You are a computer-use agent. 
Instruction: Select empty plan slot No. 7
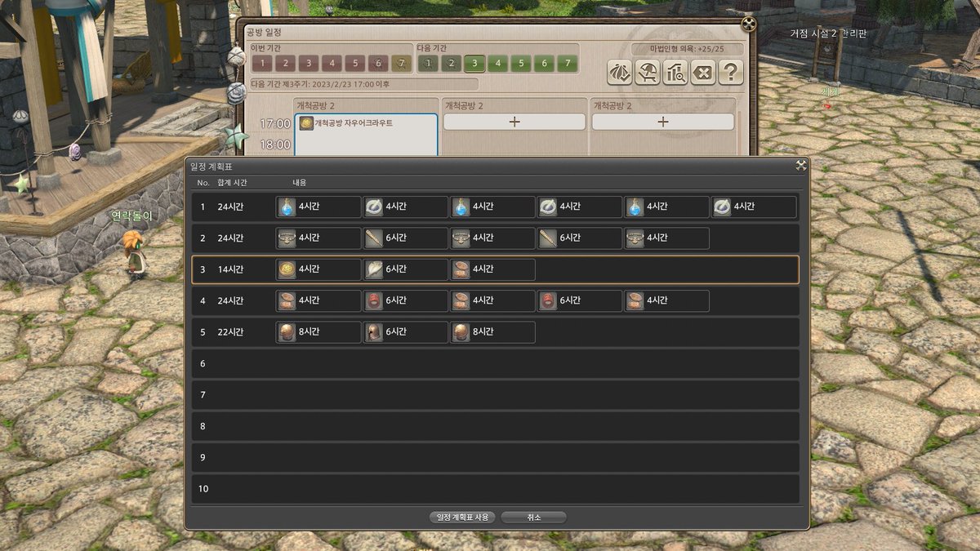tap(495, 395)
